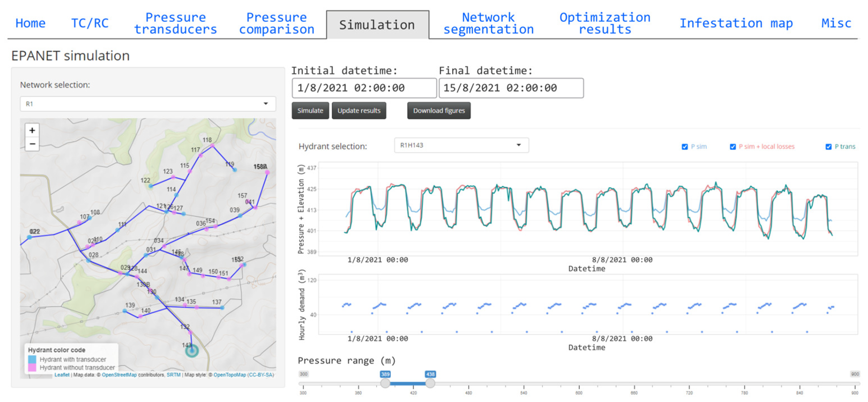Screen dimensions: 868x402
Task: Open the OpenStreetMap attribution link
Action: pos(119,375)
